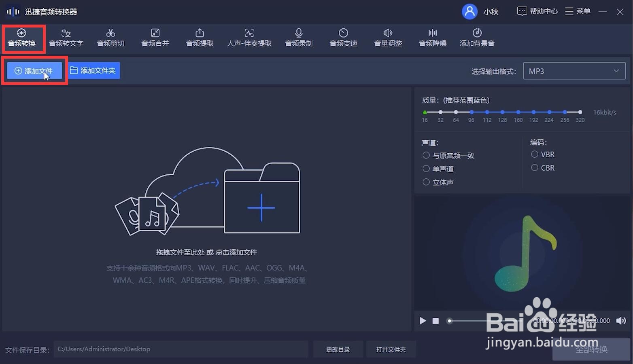Select 立体声 stereo channel option
The image size is (633, 364).
438,182
